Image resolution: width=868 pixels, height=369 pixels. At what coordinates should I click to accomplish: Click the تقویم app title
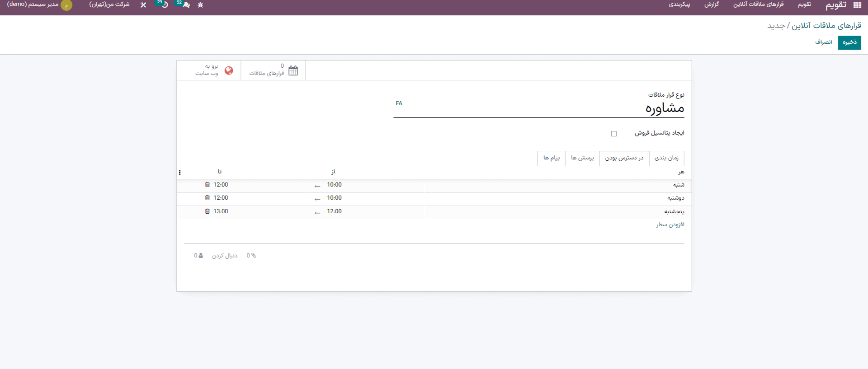[x=836, y=5]
